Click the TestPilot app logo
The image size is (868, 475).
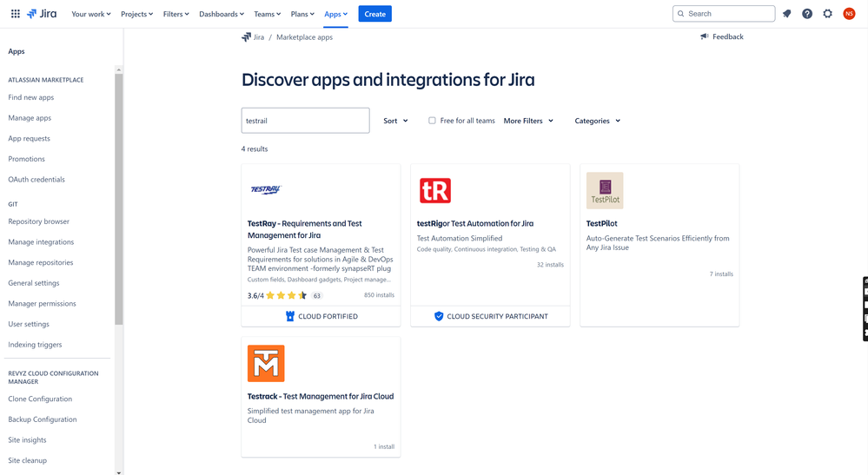coord(605,191)
